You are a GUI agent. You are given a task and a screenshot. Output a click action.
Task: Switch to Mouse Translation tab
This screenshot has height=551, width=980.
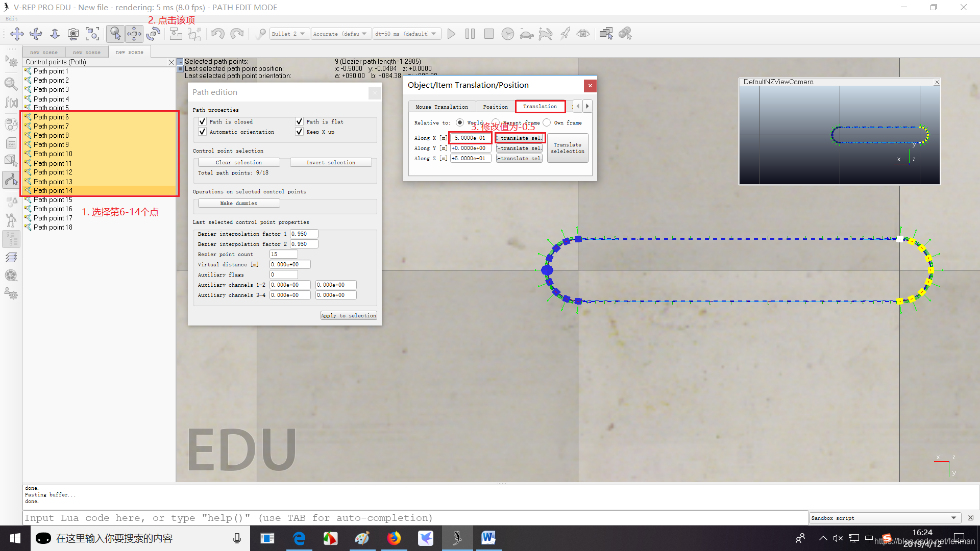coord(442,107)
